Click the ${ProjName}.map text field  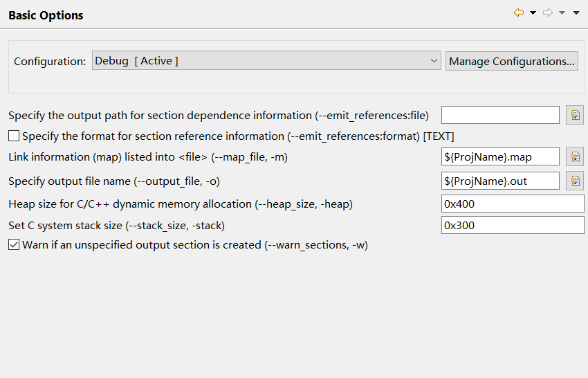[x=500, y=156]
